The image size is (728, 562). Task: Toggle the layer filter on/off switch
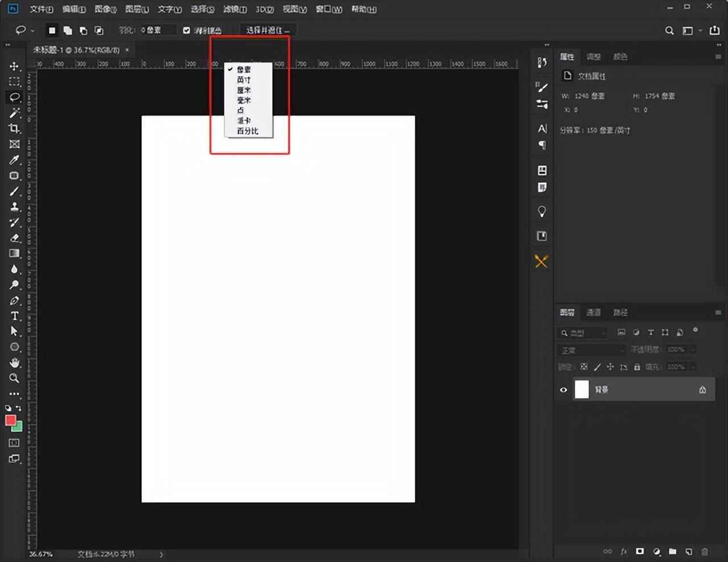(695, 330)
